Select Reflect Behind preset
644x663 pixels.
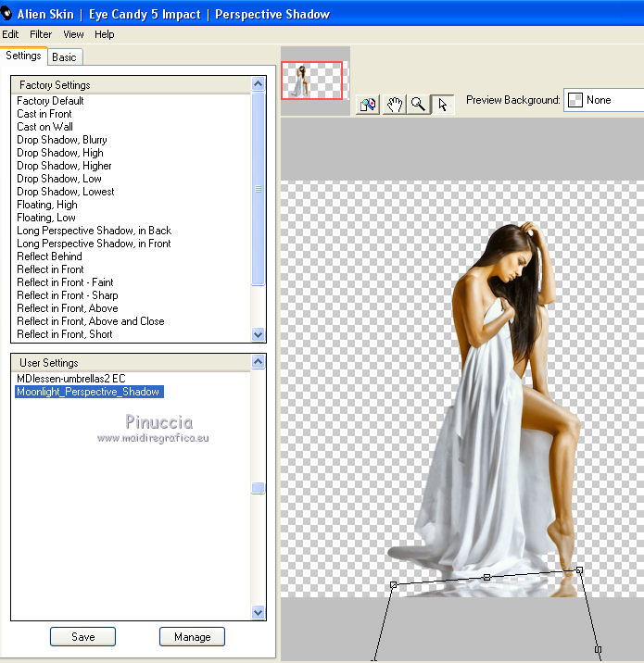point(49,256)
